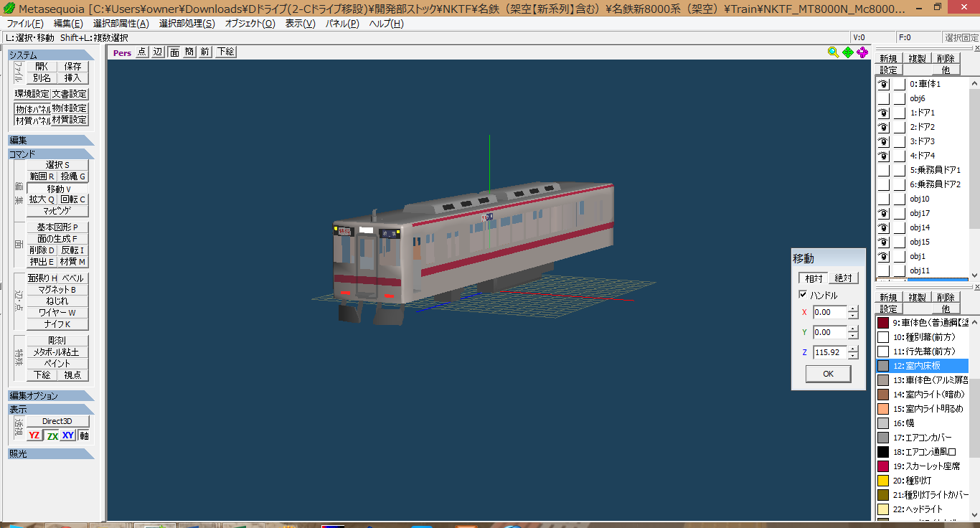Click the object list vertical scrollbar
The height and width of the screenshot is (528, 980).
974,178
